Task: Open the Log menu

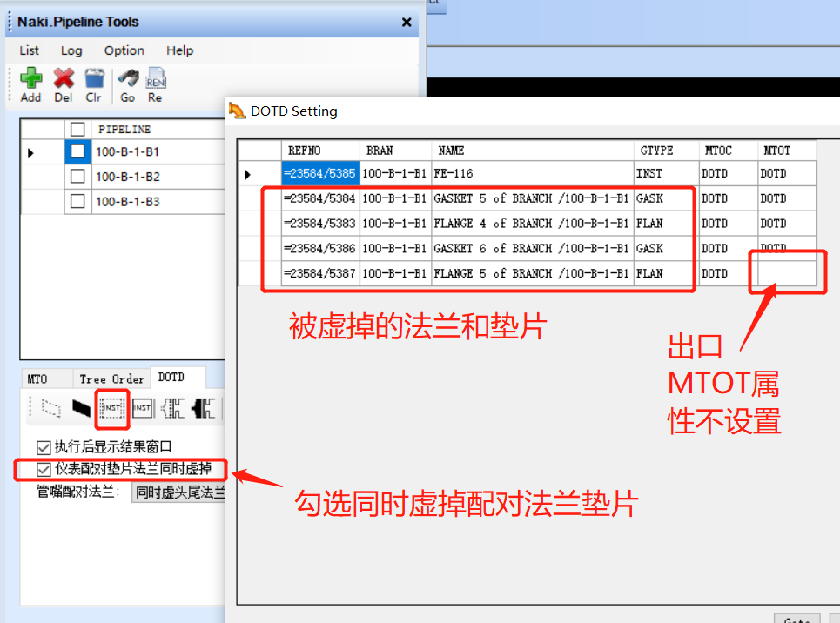Action: coord(71,50)
